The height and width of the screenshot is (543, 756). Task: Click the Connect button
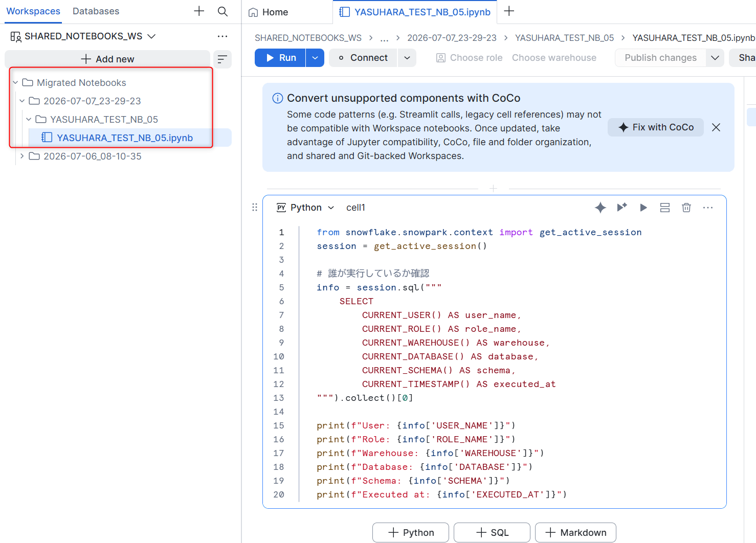(363, 58)
